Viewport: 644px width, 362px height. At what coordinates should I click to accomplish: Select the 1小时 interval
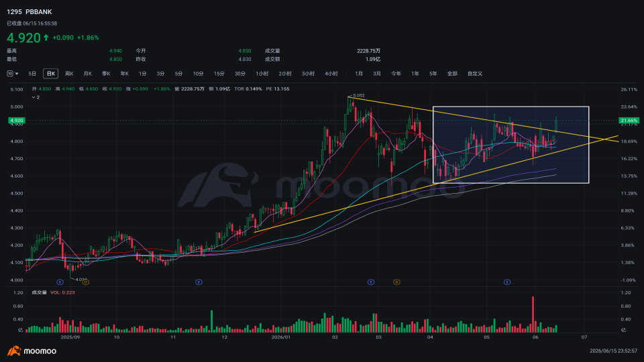tap(262, 74)
